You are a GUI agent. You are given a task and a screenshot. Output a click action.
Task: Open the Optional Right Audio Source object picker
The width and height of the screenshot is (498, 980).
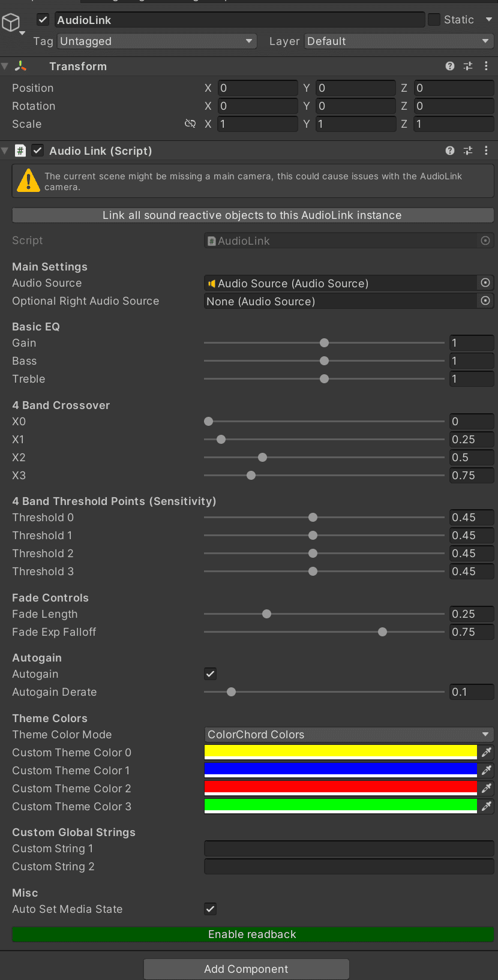coord(485,301)
